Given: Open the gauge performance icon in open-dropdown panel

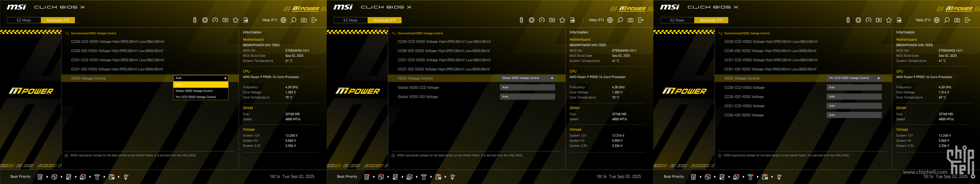Looking at the screenshot, I should click(x=215, y=20).
